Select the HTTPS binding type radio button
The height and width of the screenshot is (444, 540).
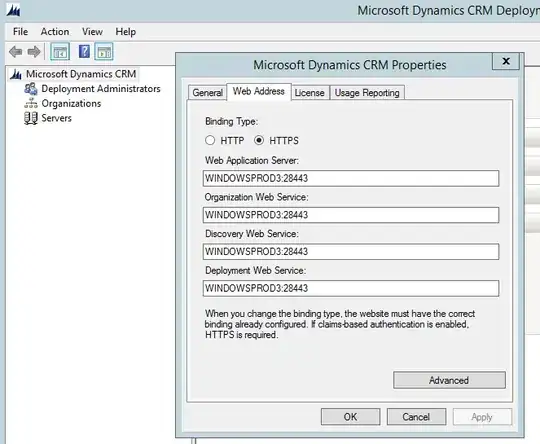pyautogui.click(x=259, y=140)
